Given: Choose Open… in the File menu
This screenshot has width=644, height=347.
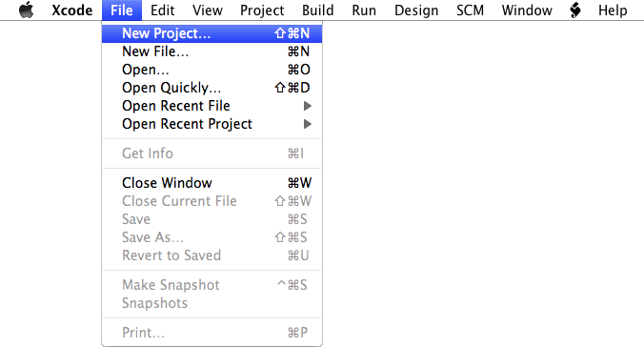Looking at the screenshot, I should (211, 70).
